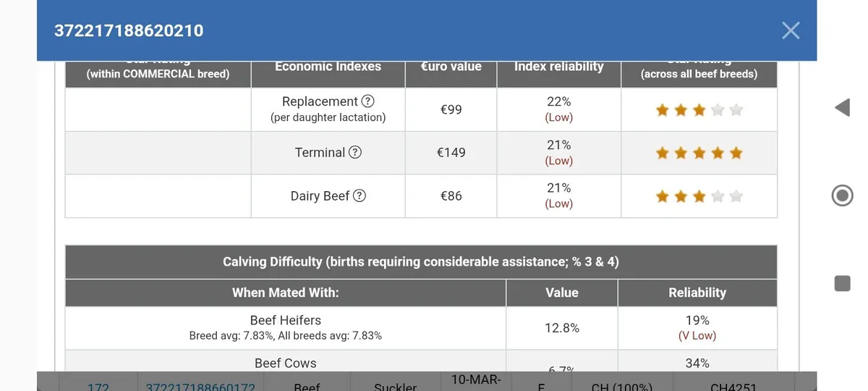Click the €uro value column header
The width and height of the screenshot is (868, 391).
click(451, 67)
